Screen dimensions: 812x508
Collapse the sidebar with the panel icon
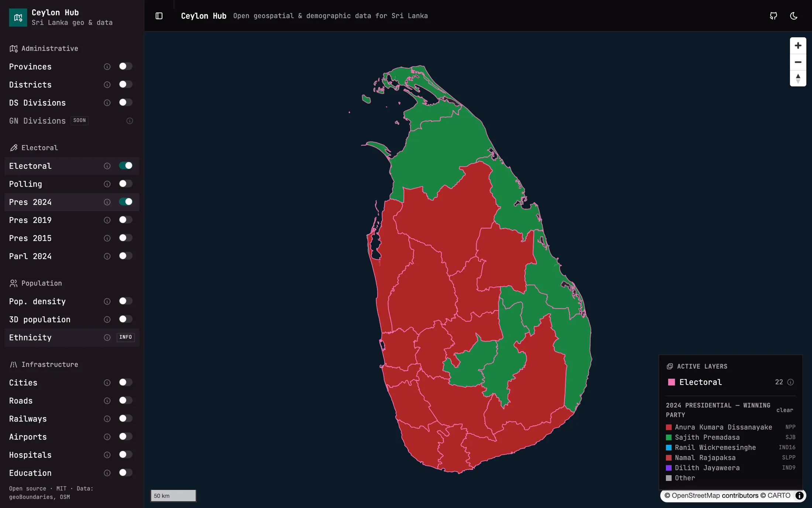pyautogui.click(x=159, y=16)
